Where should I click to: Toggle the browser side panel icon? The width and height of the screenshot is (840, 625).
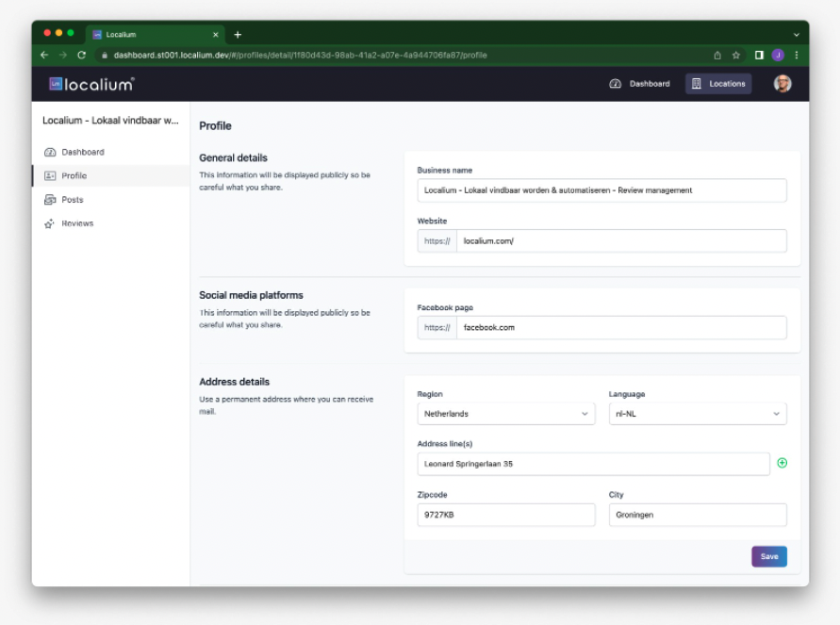[x=759, y=56]
